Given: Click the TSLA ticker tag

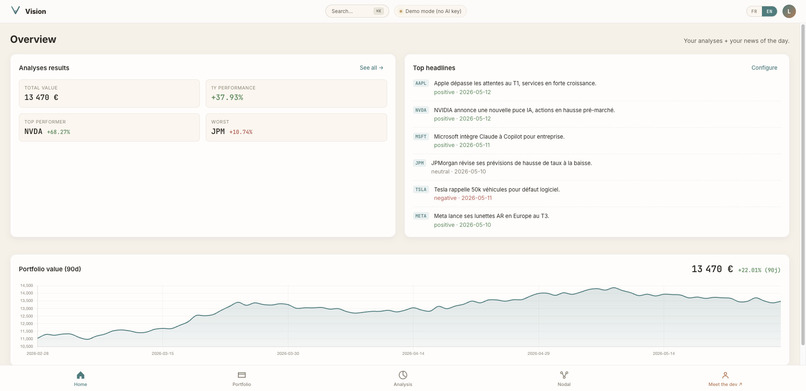Looking at the screenshot, I should tap(420, 190).
